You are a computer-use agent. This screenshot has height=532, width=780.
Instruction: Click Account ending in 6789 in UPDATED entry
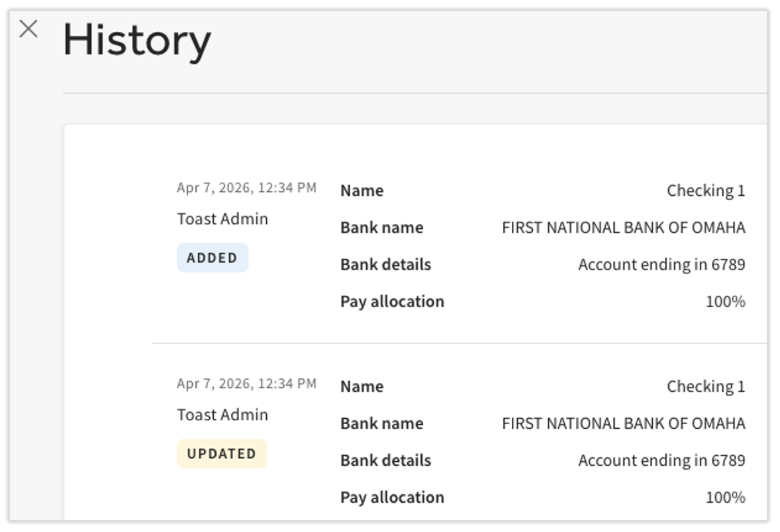coord(661,461)
